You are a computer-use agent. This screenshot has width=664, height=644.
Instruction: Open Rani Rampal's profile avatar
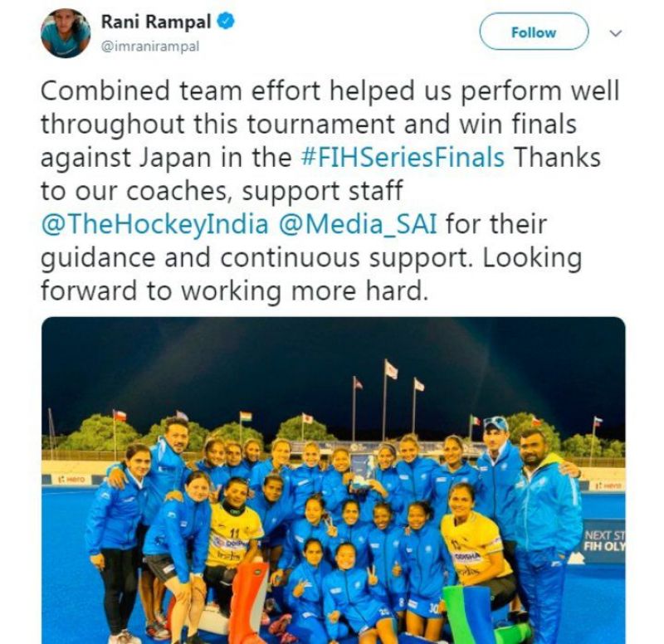pos(66,33)
